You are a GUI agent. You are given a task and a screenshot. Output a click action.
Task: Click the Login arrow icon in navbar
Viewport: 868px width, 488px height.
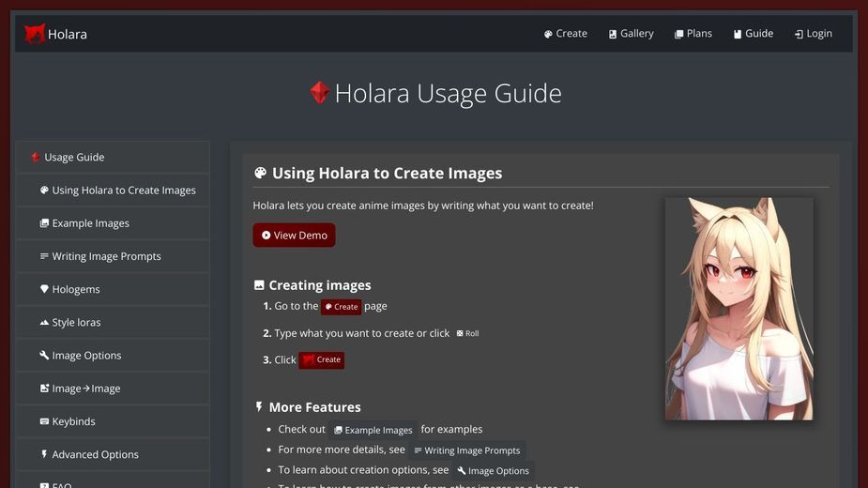pos(799,35)
